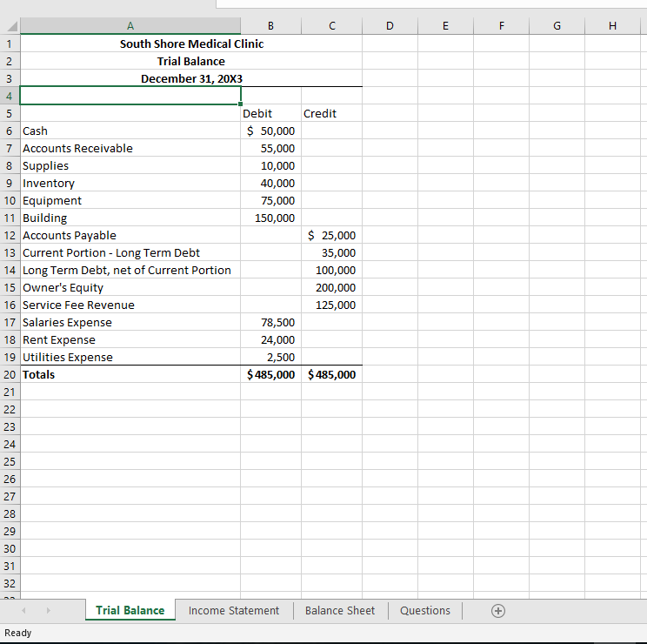Click the Ready status bar indicator
Screen dimensions: 647x644
tap(17, 633)
